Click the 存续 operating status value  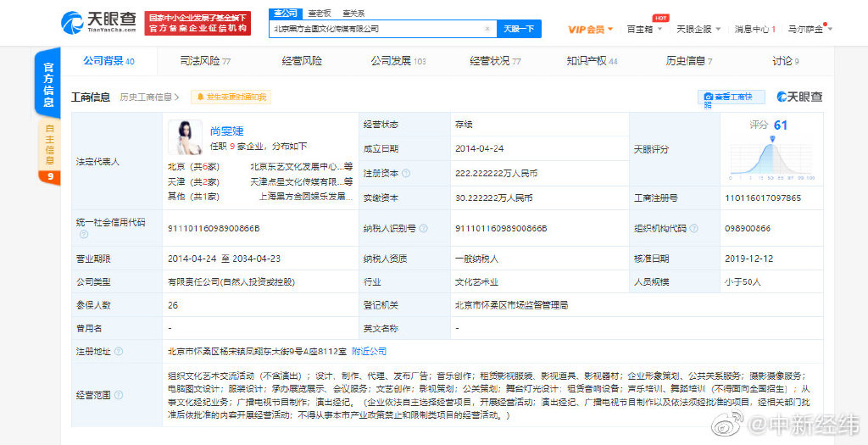click(x=464, y=125)
